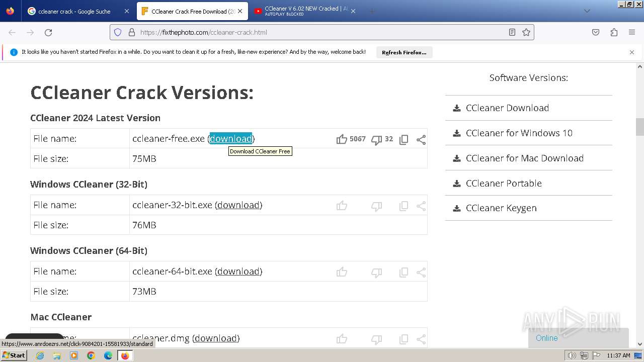
Task: Click scrollbar down arrow
Action: tap(640, 344)
